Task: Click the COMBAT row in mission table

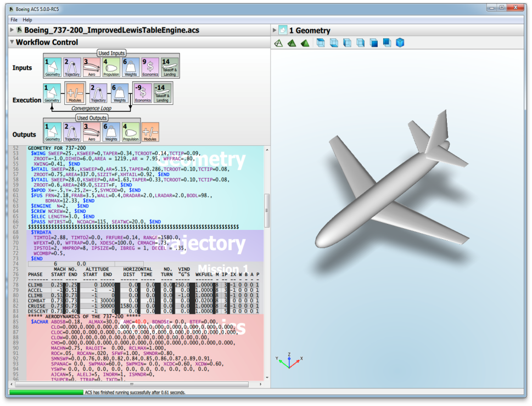Action: pos(143,301)
